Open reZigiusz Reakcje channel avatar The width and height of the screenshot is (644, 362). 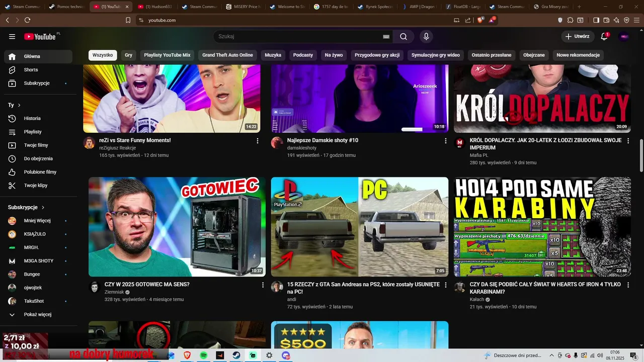tap(89, 143)
